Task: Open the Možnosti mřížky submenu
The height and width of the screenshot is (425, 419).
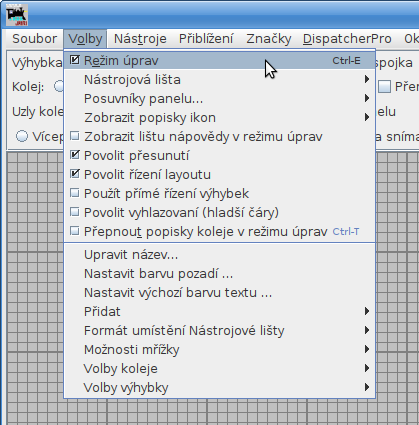Action: [219, 350]
